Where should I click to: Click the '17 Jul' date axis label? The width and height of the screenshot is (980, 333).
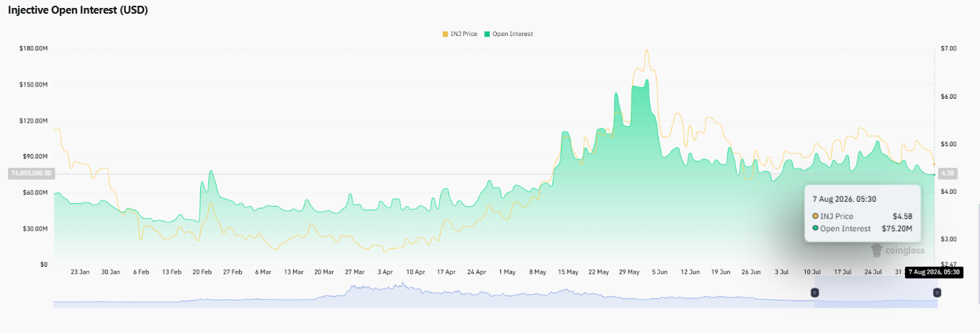pos(843,272)
